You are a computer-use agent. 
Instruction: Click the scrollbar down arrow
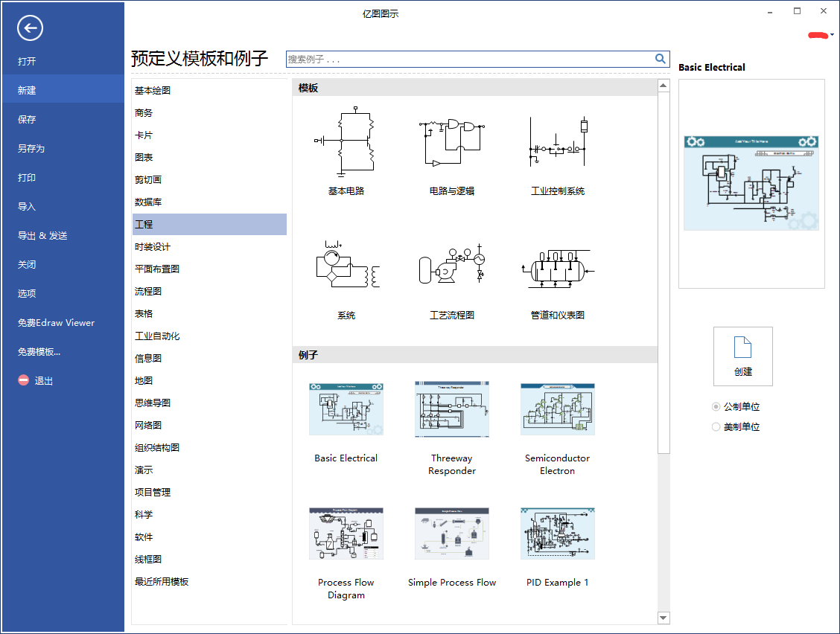663,618
